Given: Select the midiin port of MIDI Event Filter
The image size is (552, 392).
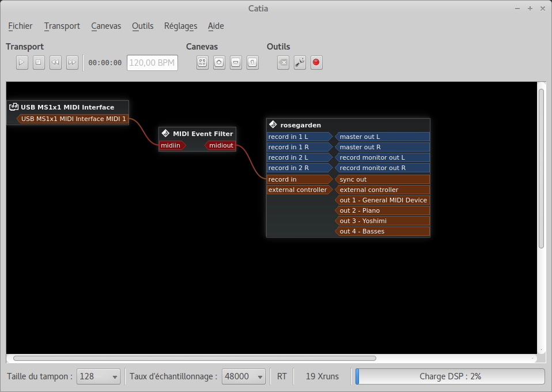Looking at the screenshot, I should pyautogui.click(x=172, y=145).
